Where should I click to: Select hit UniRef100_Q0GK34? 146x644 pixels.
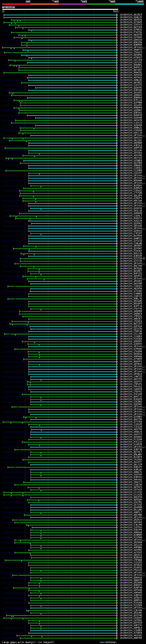tap(131, 208)
